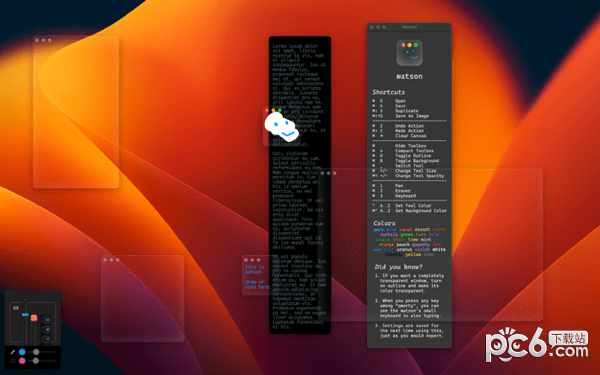Click the watson app icon in Manual window
Screen dimensions: 600x375
click(x=409, y=53)
